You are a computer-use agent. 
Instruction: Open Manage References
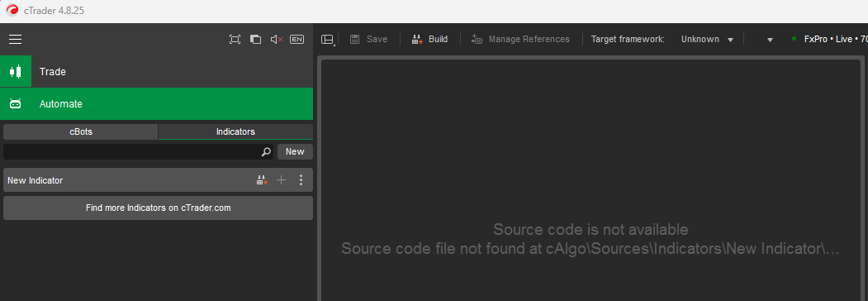pos(520,40)
